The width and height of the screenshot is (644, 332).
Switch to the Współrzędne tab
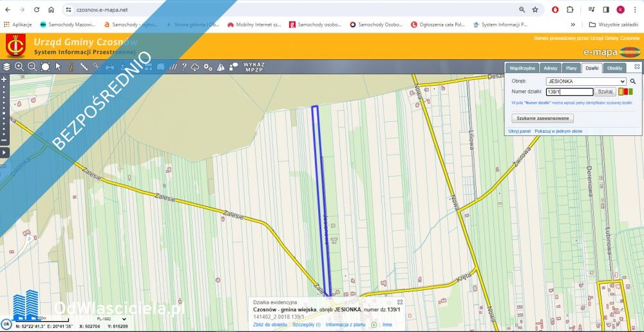click(523, 68)
